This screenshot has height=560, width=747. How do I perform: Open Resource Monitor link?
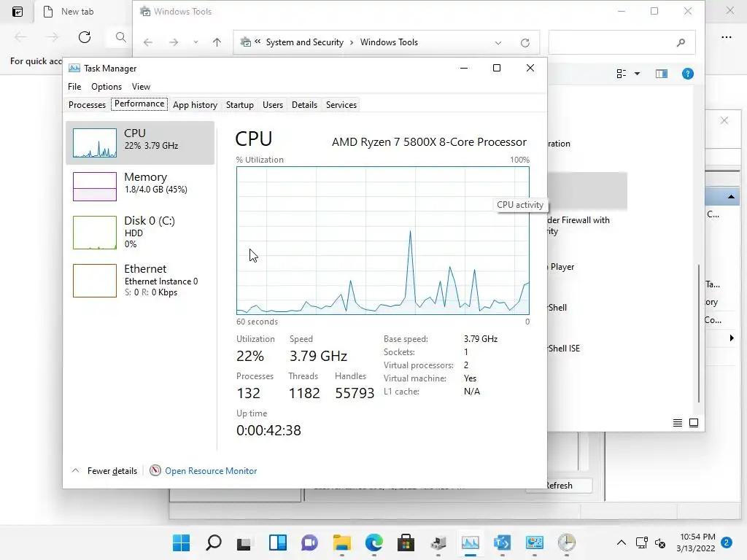[x=211, y=471]
